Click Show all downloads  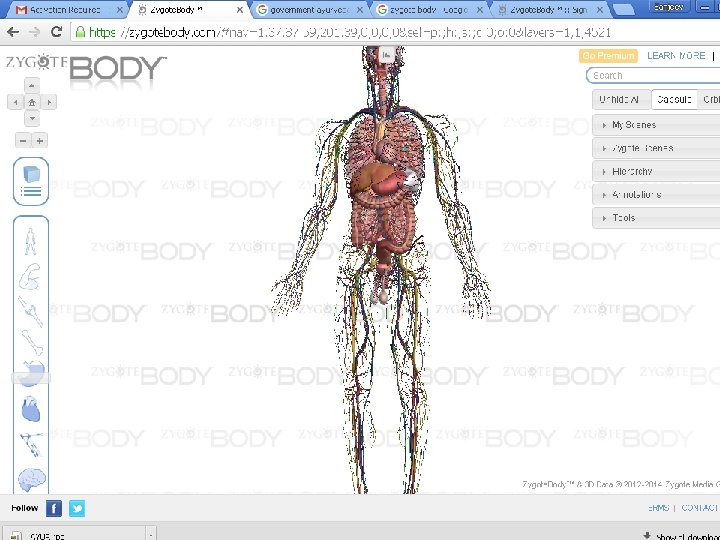pyautogui.click(x=682, y=536)
